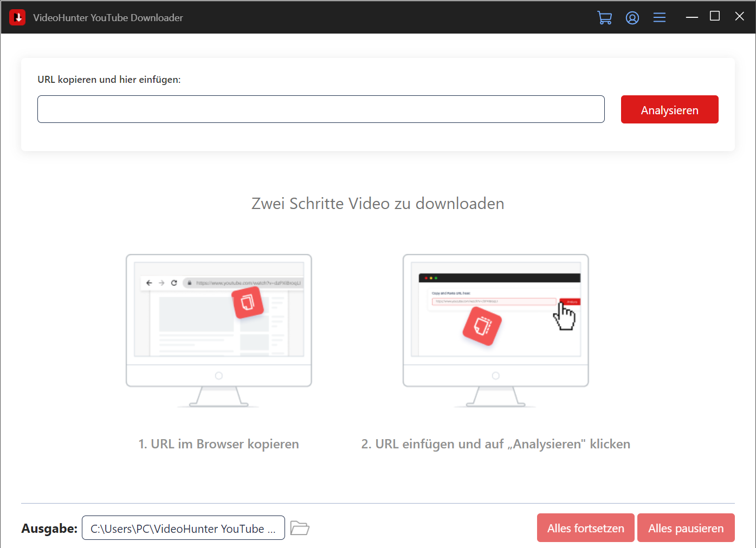756x548 pixels.
Task: Click "2. URL einfügen und auf Analysieren klicken" text
Action: (x=495, y=444)
